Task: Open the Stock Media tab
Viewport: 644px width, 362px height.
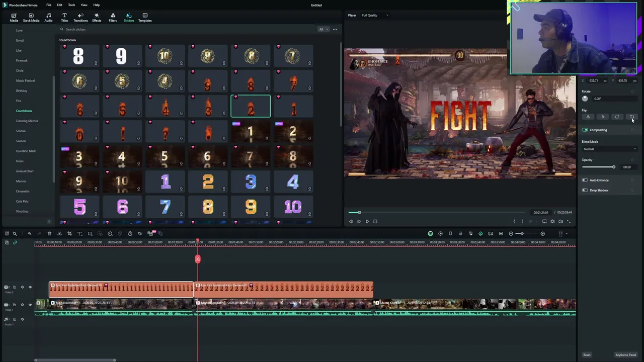Action: pyautogui.click(x=31, y=18)
